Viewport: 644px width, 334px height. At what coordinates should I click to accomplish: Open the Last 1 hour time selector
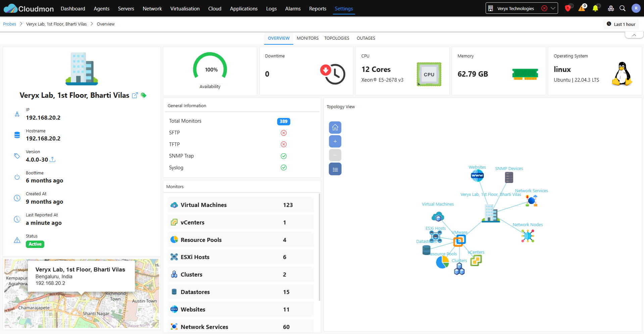621,24
